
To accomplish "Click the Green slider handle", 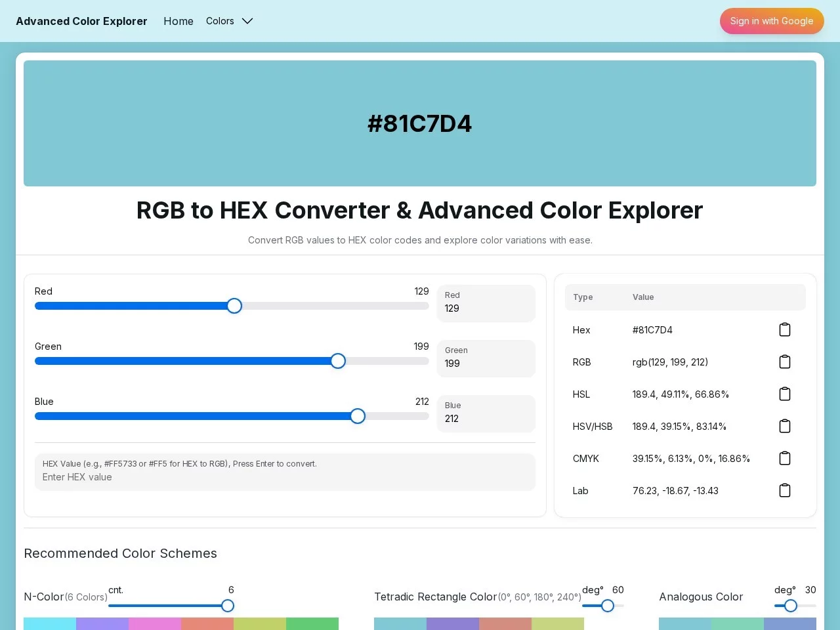I will click(338, 361).
